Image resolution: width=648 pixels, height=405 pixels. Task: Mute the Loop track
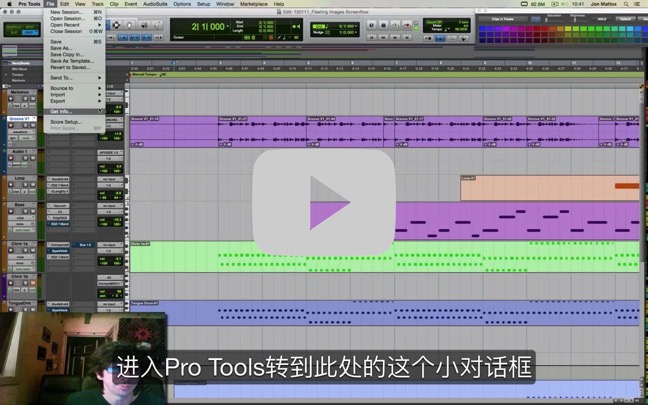pos(32,185)
